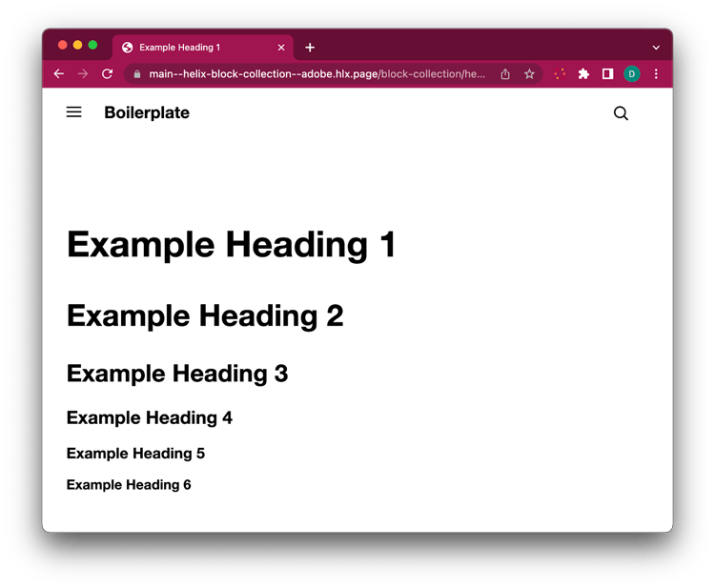
Task: Toggle the browser side panel
Action: pyautogui.click(x=607, y=74)
